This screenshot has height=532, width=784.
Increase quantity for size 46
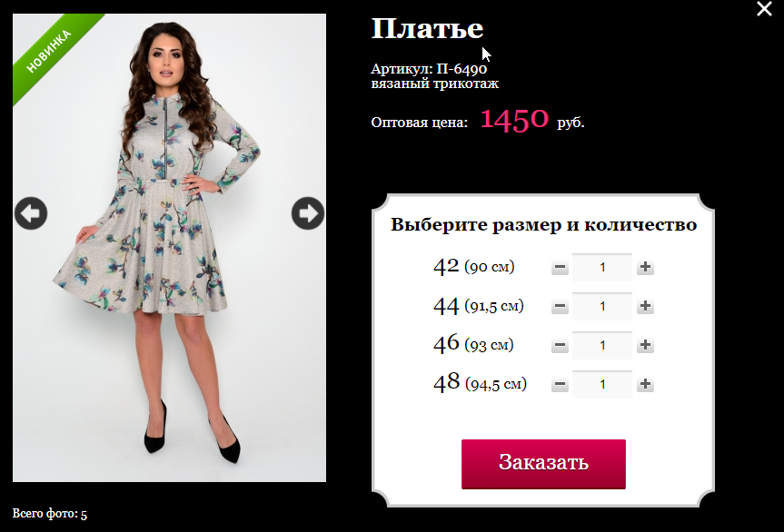pyautogui.click(x=645, y=345)
